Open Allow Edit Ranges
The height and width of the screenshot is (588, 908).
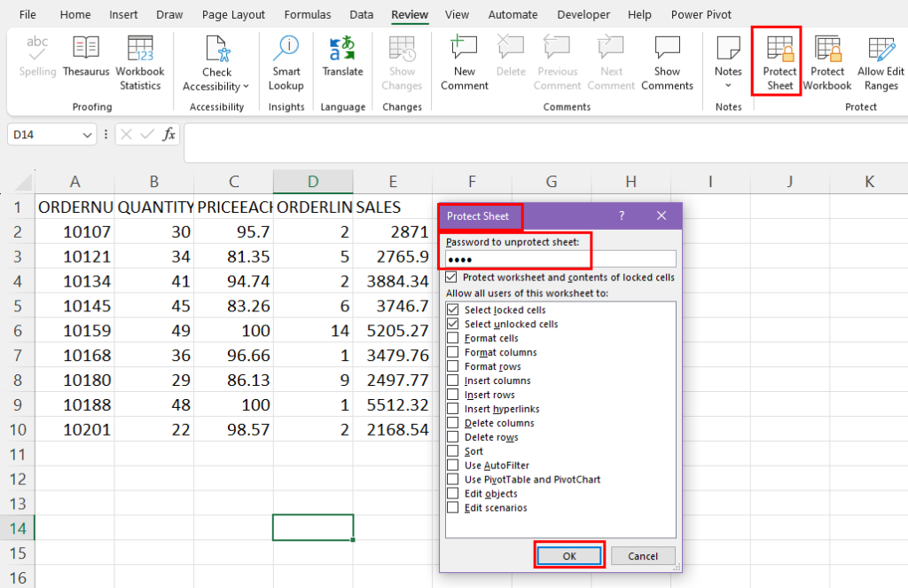coord(881,63)
